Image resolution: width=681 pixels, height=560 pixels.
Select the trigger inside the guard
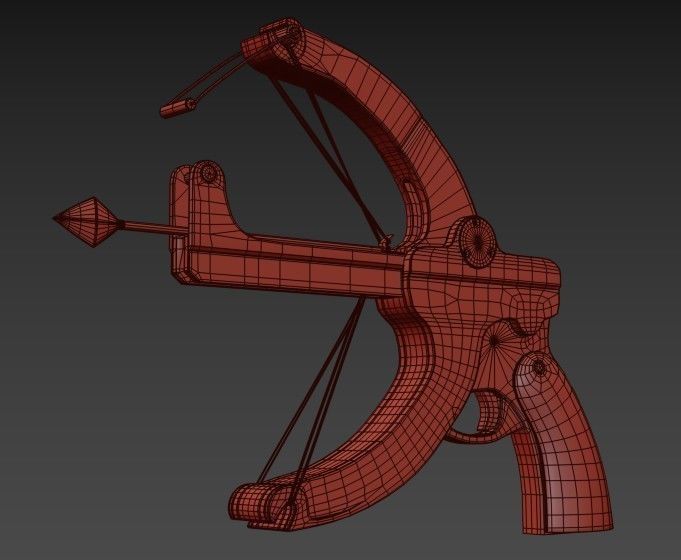pos(488,410)
